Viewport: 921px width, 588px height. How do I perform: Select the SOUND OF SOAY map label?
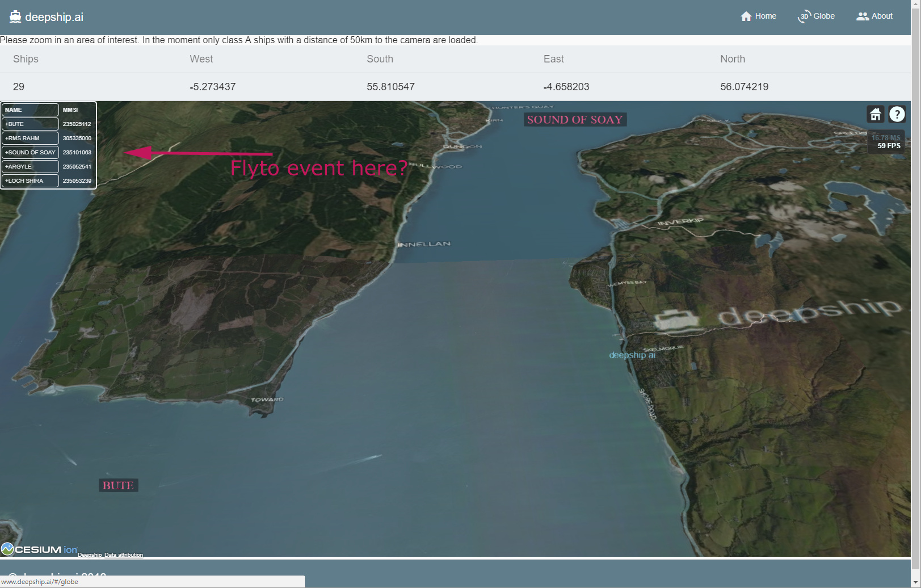pos(575,120)
